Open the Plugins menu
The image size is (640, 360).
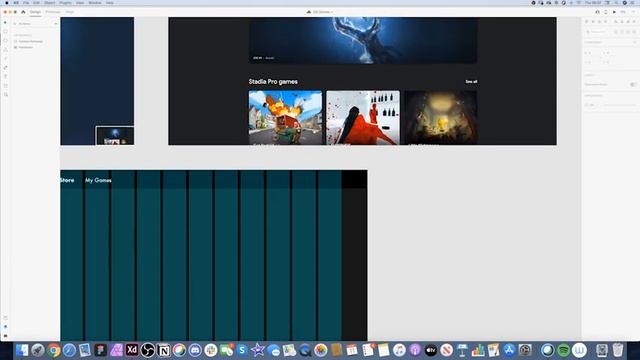click(65, 2)
